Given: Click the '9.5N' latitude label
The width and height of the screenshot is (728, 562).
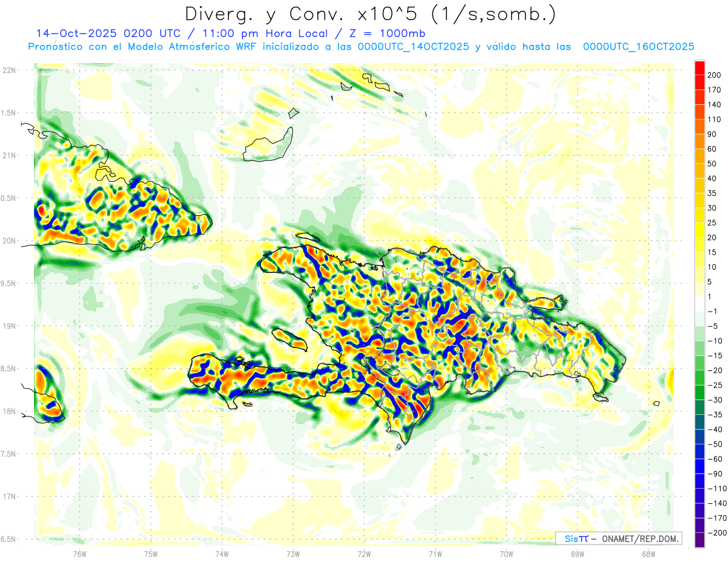Looking at the screenshot, I should pos(8,283).
